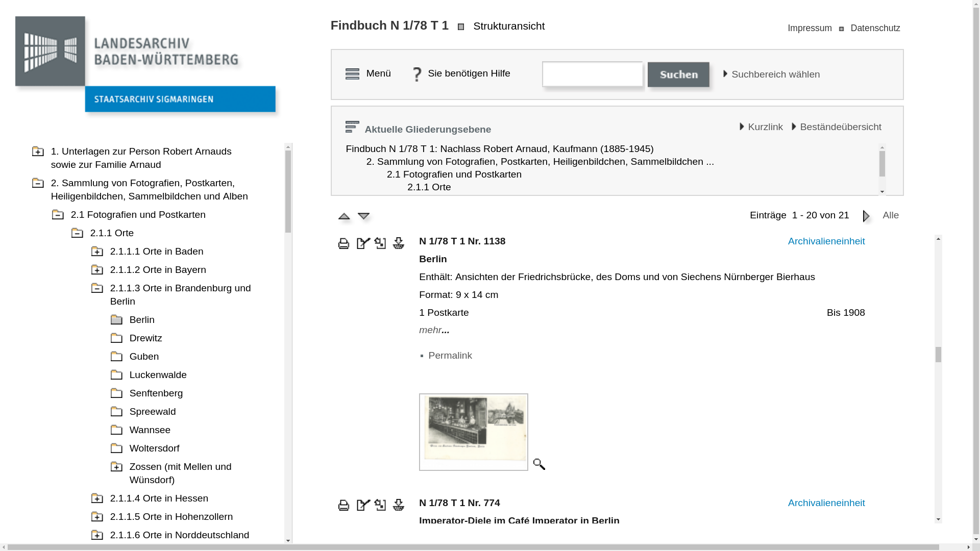Click the Strukturansicht square icon
Image resolution: width=980 pixels, height=551 pixels.
[461, 27]
